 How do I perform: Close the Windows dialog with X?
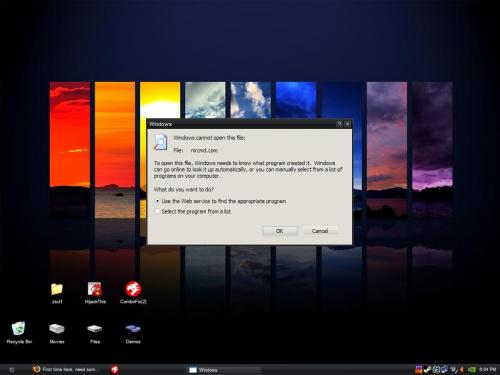(x=347, y=124)
